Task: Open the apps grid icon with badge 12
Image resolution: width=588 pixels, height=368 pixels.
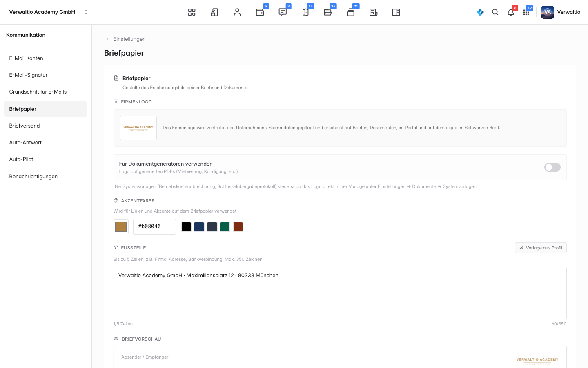Action: (526, 12)
